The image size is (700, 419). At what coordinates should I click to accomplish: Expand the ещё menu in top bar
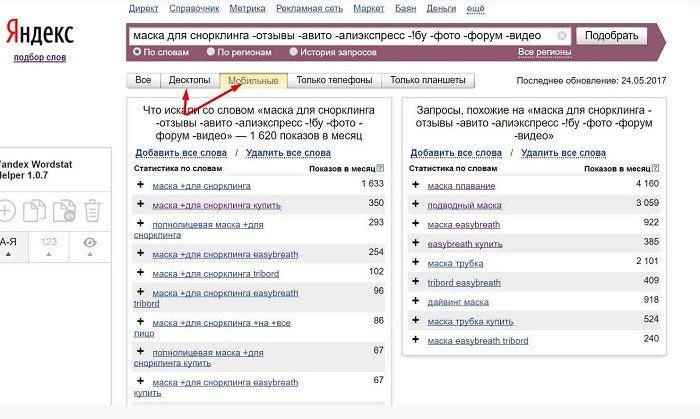[x=475, y=8]
